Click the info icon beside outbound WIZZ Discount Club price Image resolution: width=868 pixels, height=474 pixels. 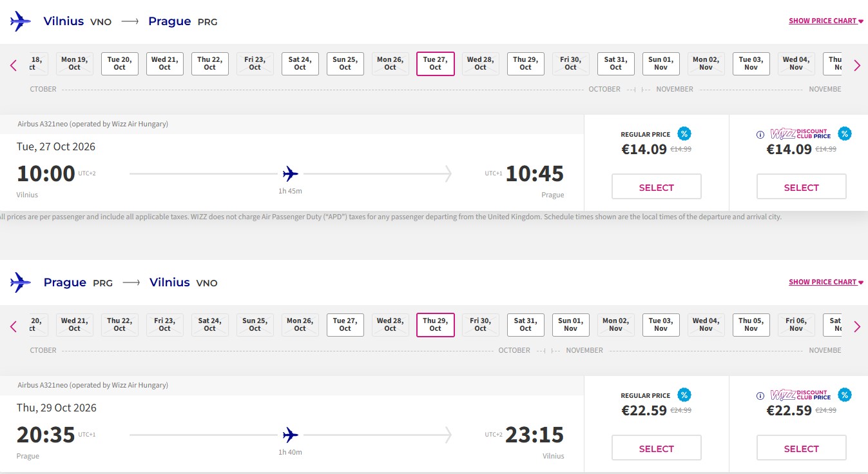(x=760, y=135)
